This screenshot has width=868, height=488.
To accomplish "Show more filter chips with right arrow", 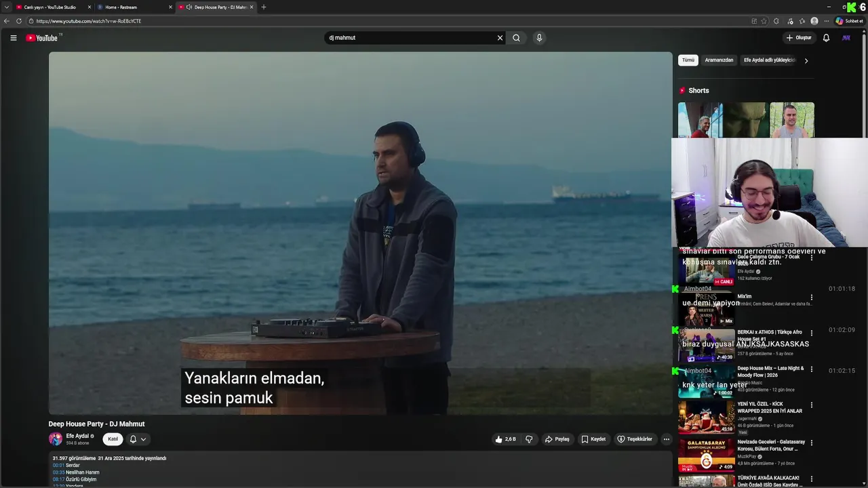I will [x=806, y=60].
